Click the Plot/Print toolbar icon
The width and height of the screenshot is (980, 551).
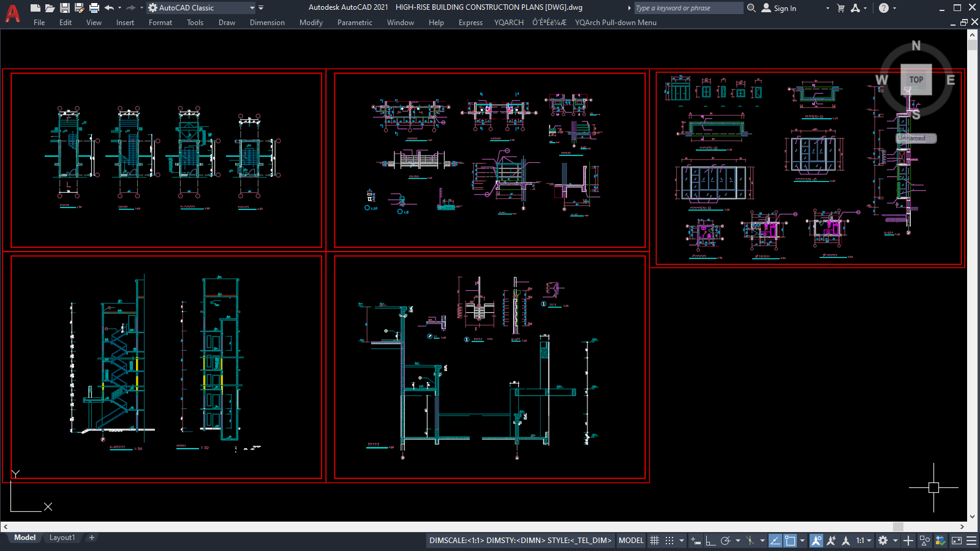pyautogui.click(x=94, y=7)
